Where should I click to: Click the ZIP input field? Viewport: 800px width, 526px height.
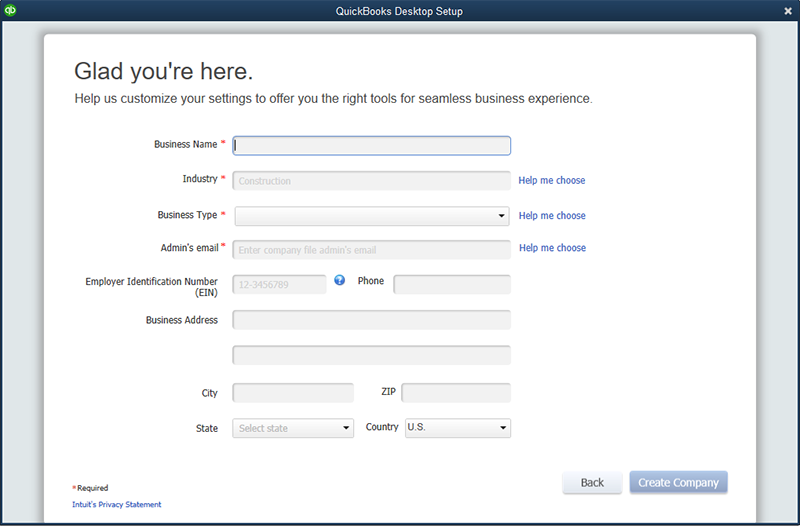(x=456, y=393)
